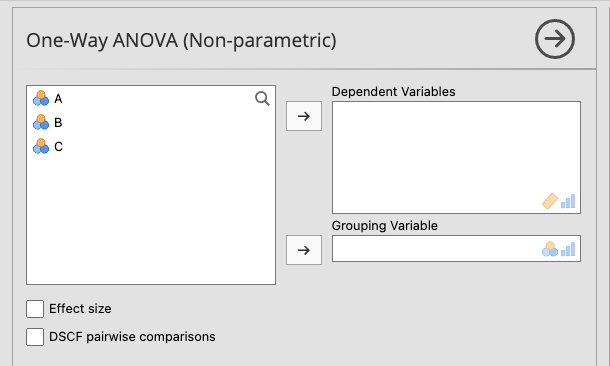610x366 pixels.
Task: Assign Grouping Variable using its arrow button
Action: (x=304, y=250)
